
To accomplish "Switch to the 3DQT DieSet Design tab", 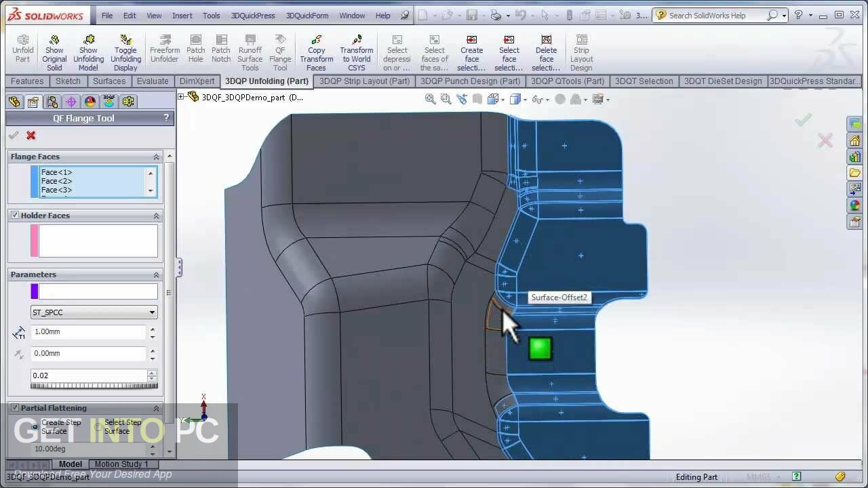I will pyautogui.click(x=723, y=81).
